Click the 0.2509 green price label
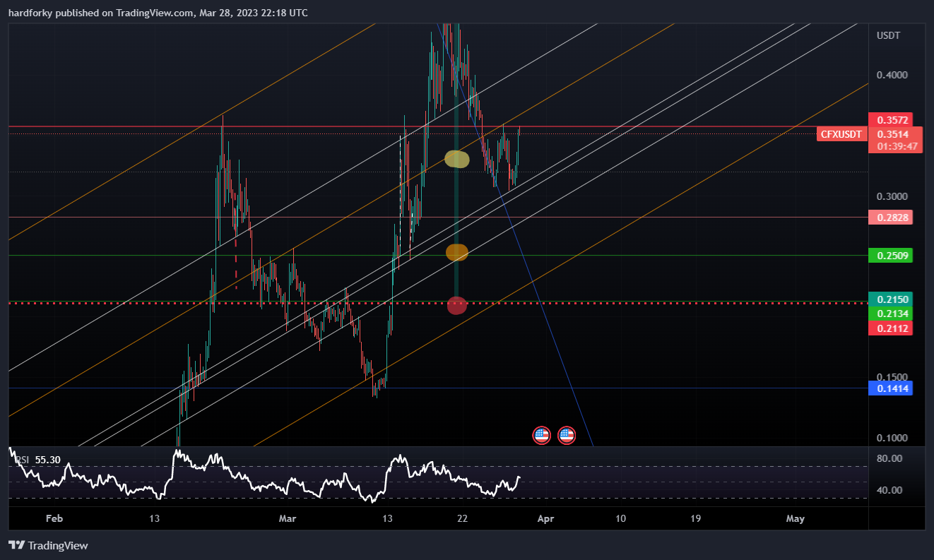The height and width of the screenshot is (560, 934). tap(890, 255)
